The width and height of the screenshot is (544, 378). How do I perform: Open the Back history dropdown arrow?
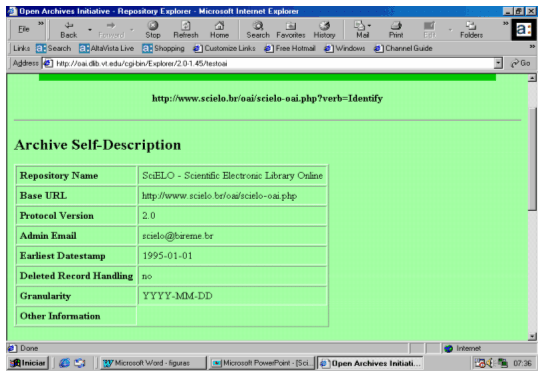point(90,30)
